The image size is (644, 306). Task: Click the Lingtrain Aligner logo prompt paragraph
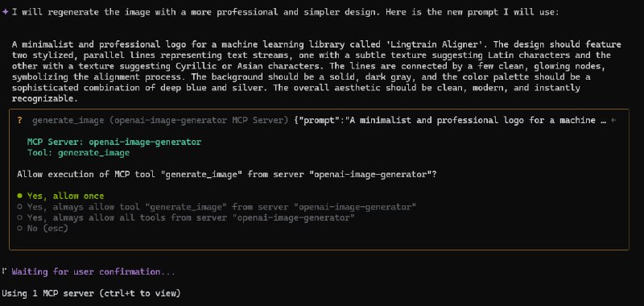[x=316, y=72]
